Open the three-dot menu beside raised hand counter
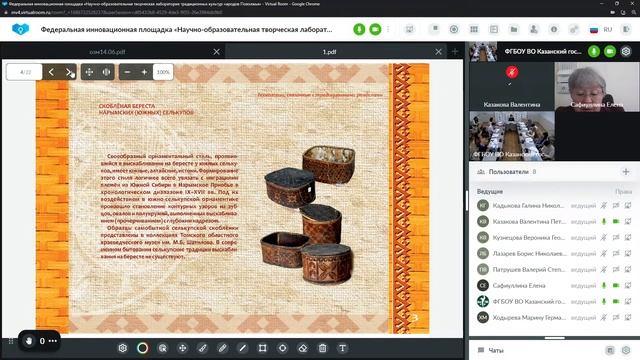The height and width of the screenshot is (360, 640). (x=53, y=341)
